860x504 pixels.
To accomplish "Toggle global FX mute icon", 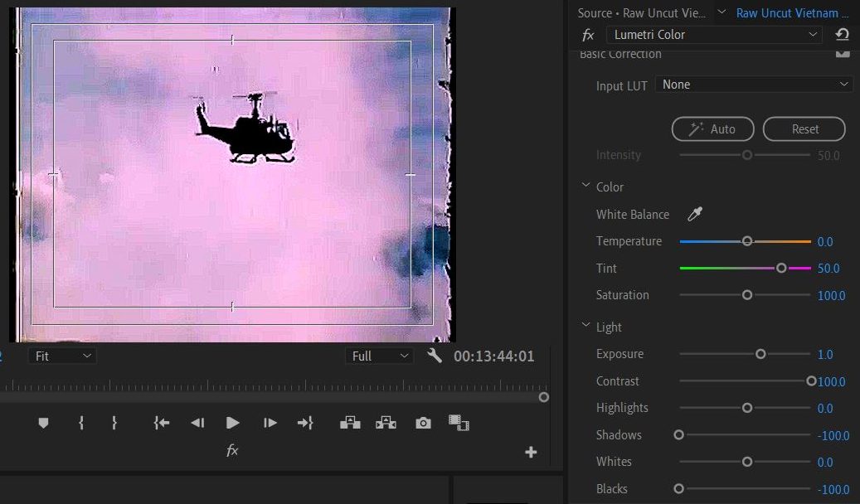I will click(232, 451).
